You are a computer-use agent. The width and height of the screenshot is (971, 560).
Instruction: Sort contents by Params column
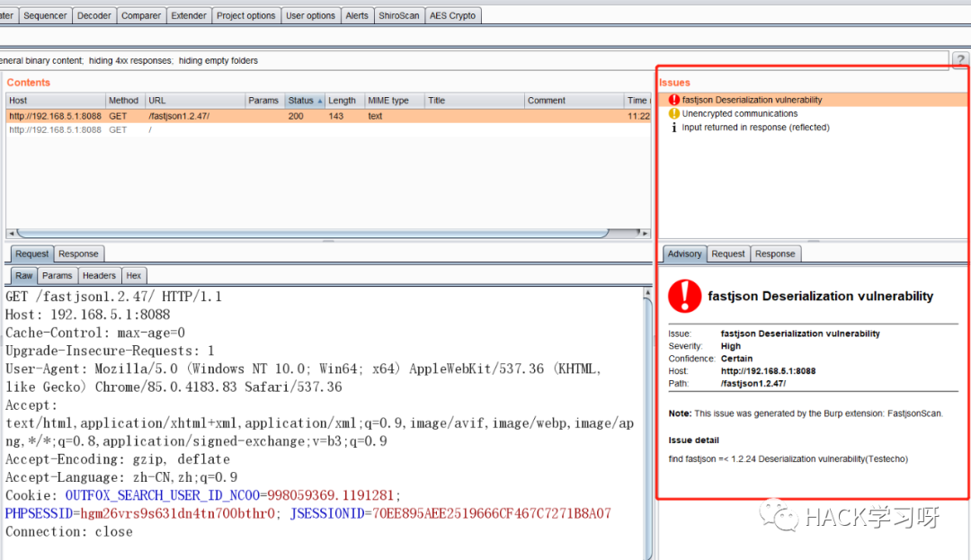(x=264, y=101)
